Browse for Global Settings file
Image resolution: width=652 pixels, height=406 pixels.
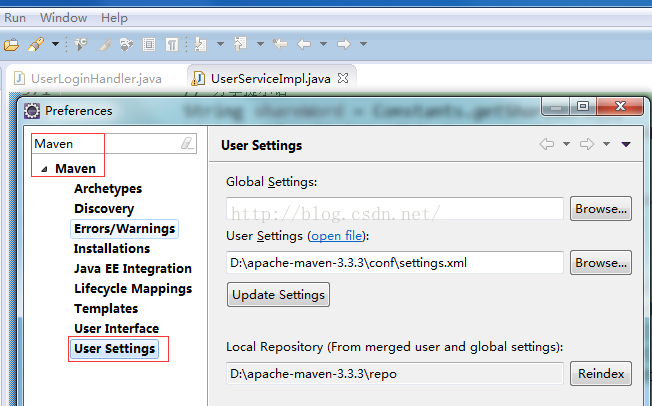coord(601,208)
